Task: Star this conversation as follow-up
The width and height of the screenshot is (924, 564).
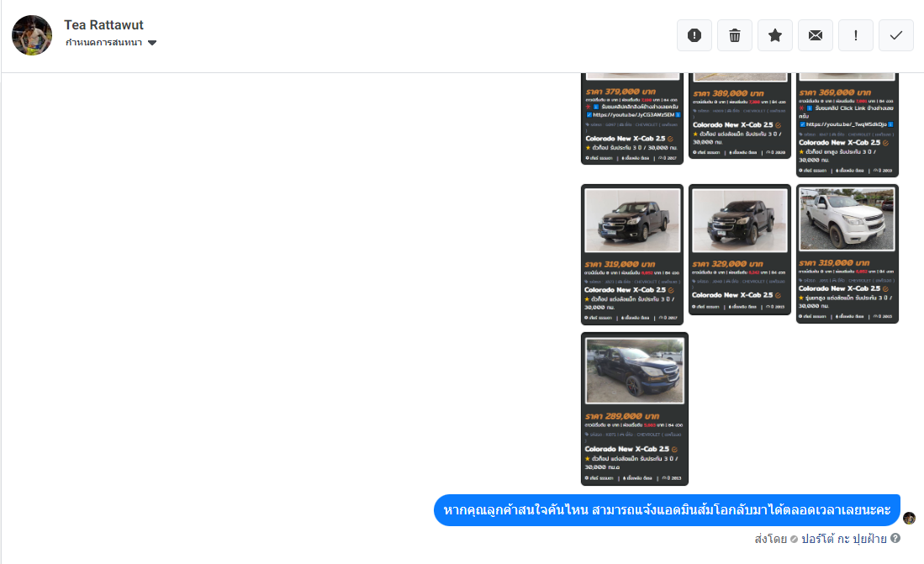Action: pyautogui.click(x=775, y=35)
